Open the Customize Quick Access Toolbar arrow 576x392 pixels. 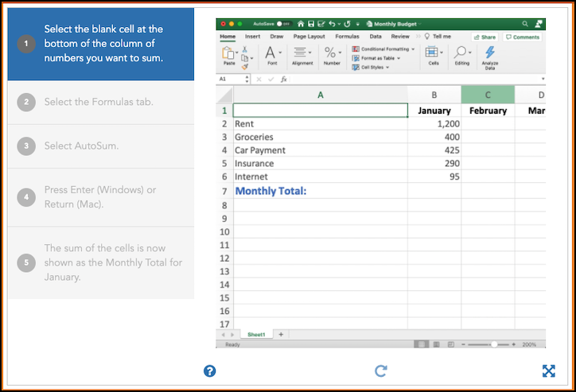357,24
